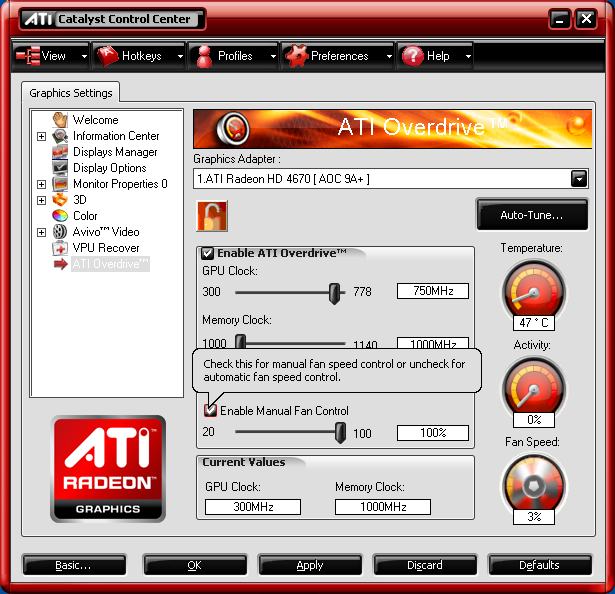Open the Help menu dropdown arrow
This screenshot has width=615, height=594.
coord(468,56)
